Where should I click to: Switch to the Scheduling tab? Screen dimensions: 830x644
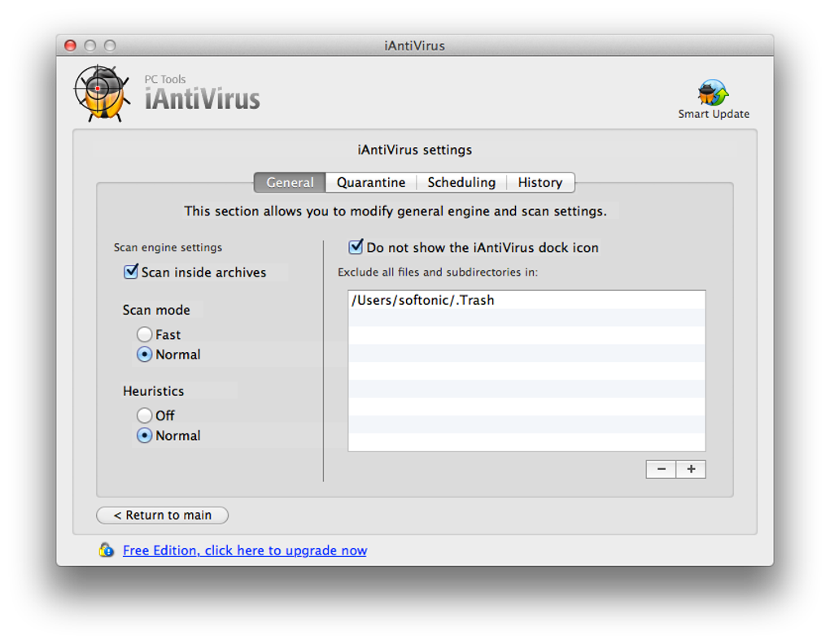click(461, 182)
